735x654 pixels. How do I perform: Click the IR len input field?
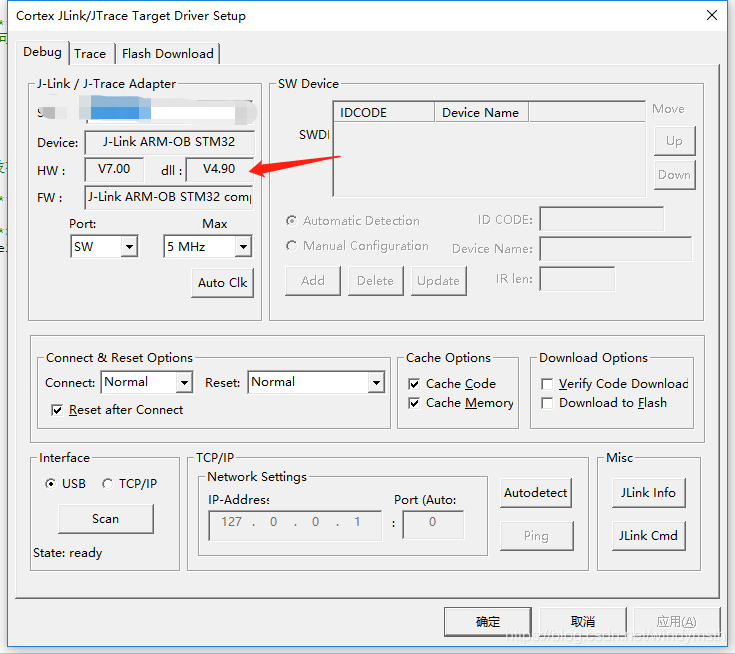click(577, 279)
